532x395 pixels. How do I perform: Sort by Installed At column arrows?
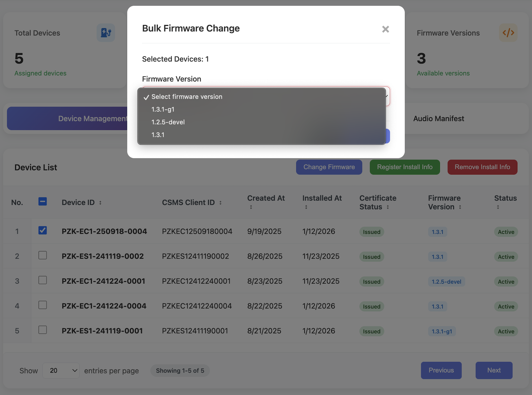tap(306, 207)
